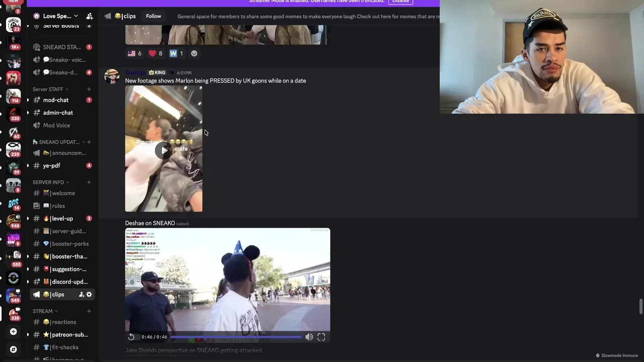Click the invite people icon beside server name

(x=90, y=16)
